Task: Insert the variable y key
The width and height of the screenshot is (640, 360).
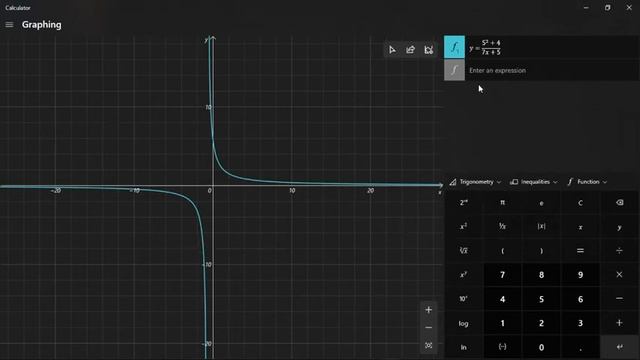Action: pos(619,227)
